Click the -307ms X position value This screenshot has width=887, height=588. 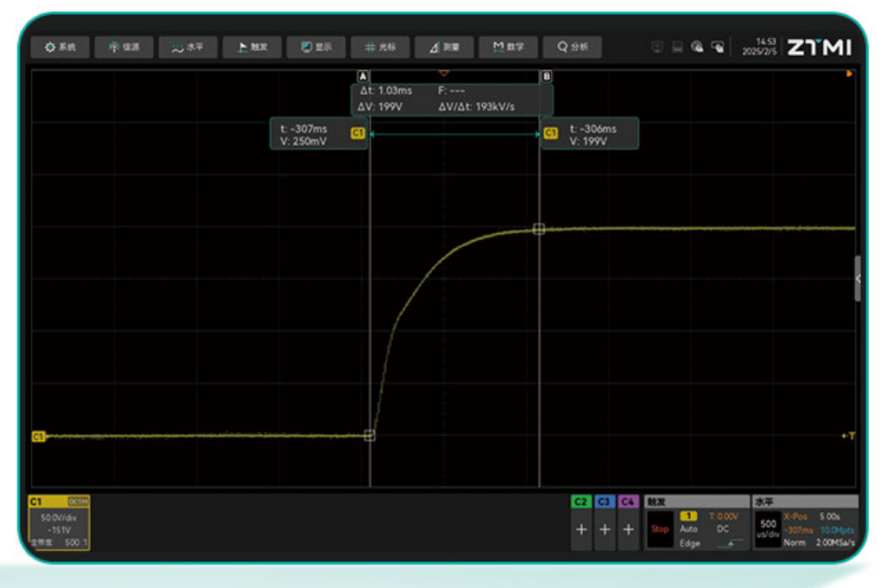coord(798,530)
